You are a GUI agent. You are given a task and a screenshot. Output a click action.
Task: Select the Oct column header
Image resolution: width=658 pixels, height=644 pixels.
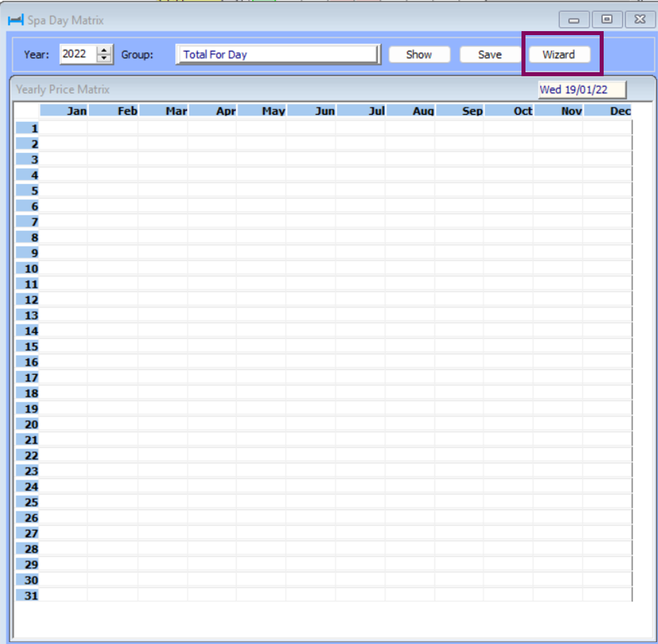[x=509, y=111]
